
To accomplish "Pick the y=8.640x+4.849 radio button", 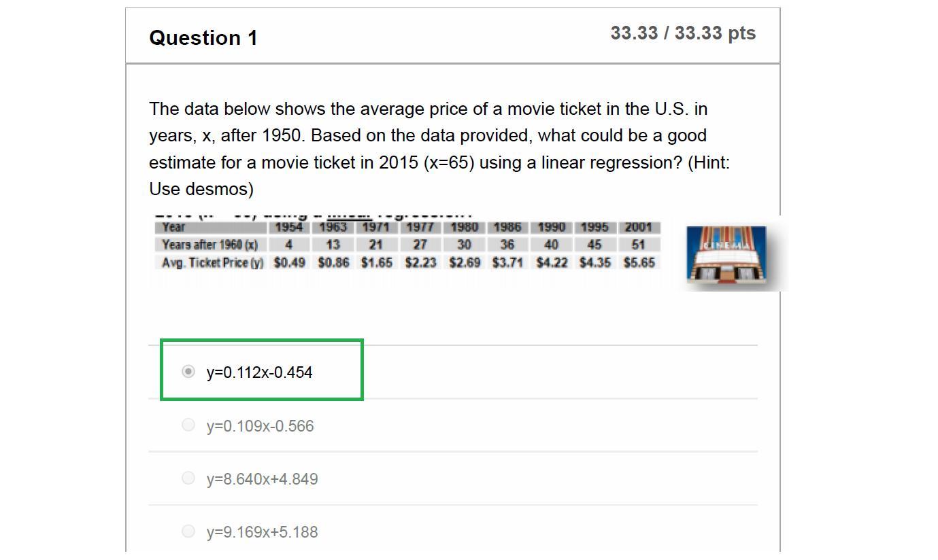I will [188, 478].
